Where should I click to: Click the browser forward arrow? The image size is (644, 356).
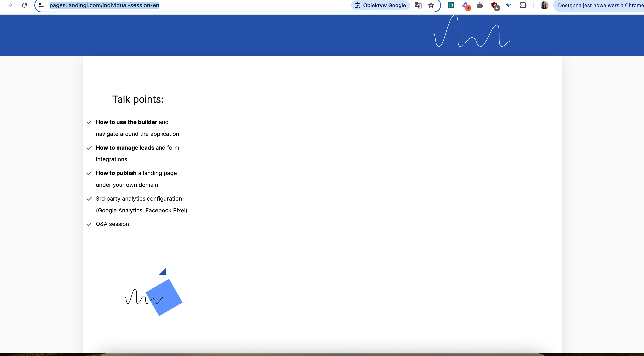point(10,5)
